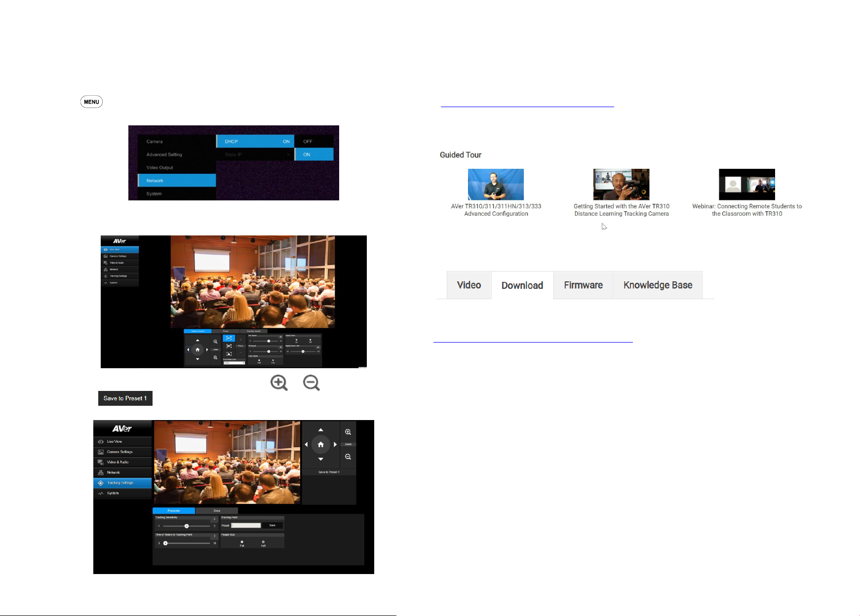The image size is (860, 616).
Task: Click the home icon in the Camera Control panel
Action: pyautogui.click(x=197, y=349)
